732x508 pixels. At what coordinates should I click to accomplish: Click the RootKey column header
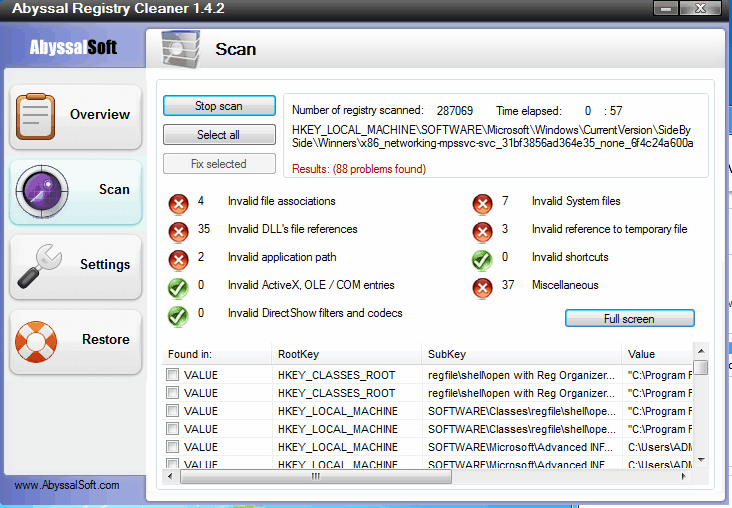coord(346,354)
